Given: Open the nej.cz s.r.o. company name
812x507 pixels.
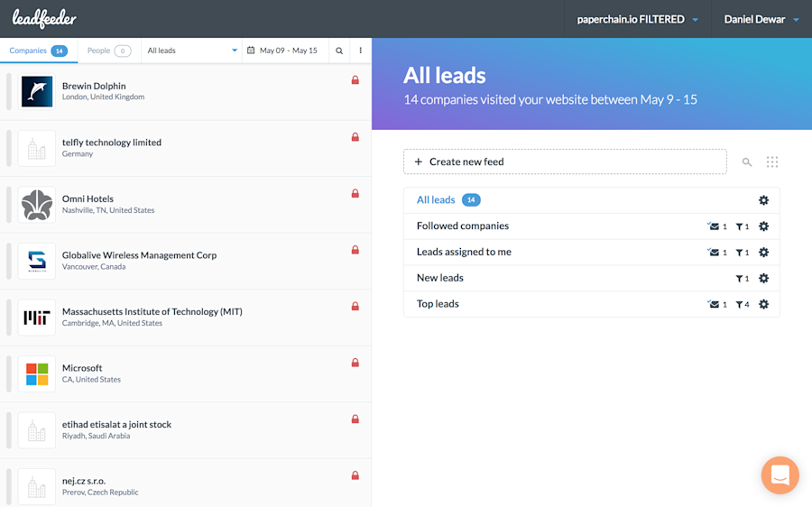Looking at the screenshot, I should [83, 481].
